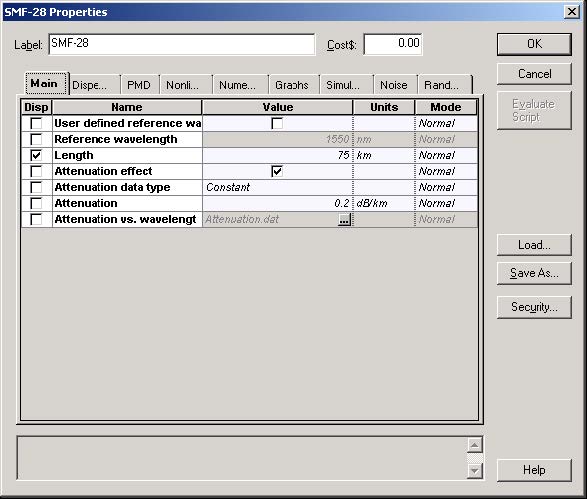Image resolution: width=587 pixels, height=499 pixels.
Task: Uncheck the Attenuation effect value checkbox
Action: point(277,171)
